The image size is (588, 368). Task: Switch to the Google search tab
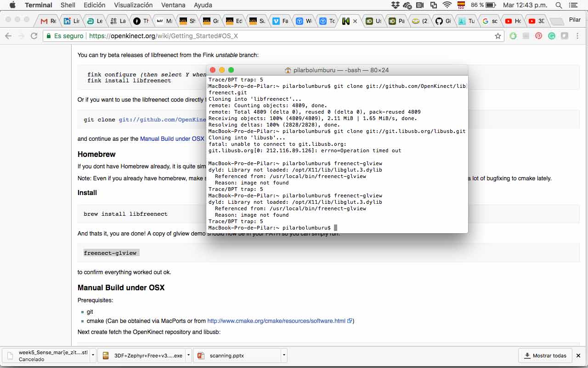click(x=490, y=21)
